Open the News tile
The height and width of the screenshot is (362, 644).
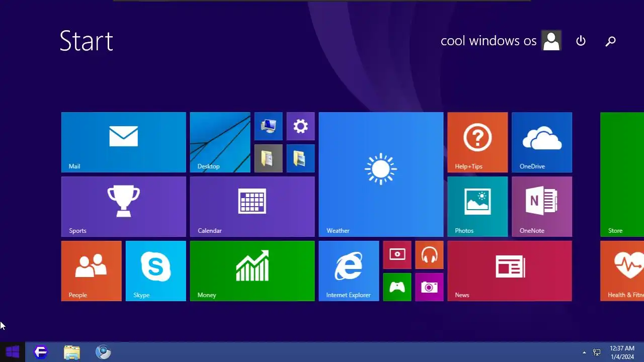click(x=510, y=271)
